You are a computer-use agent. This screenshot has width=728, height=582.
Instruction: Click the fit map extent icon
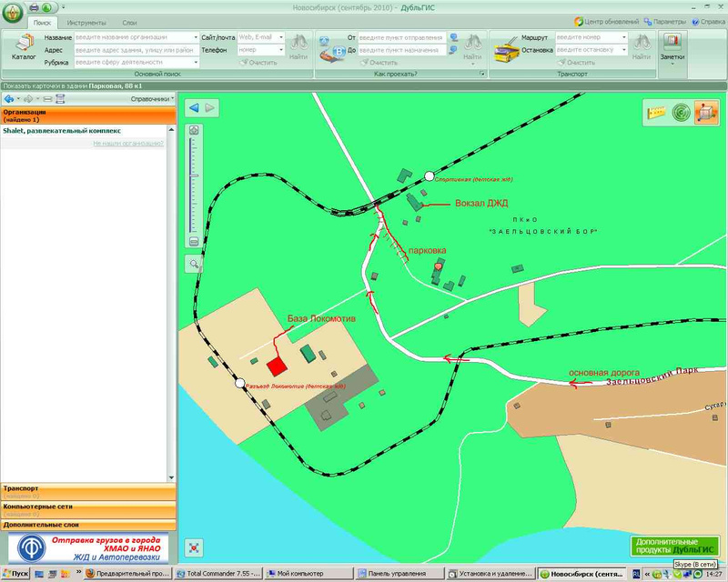194,547
